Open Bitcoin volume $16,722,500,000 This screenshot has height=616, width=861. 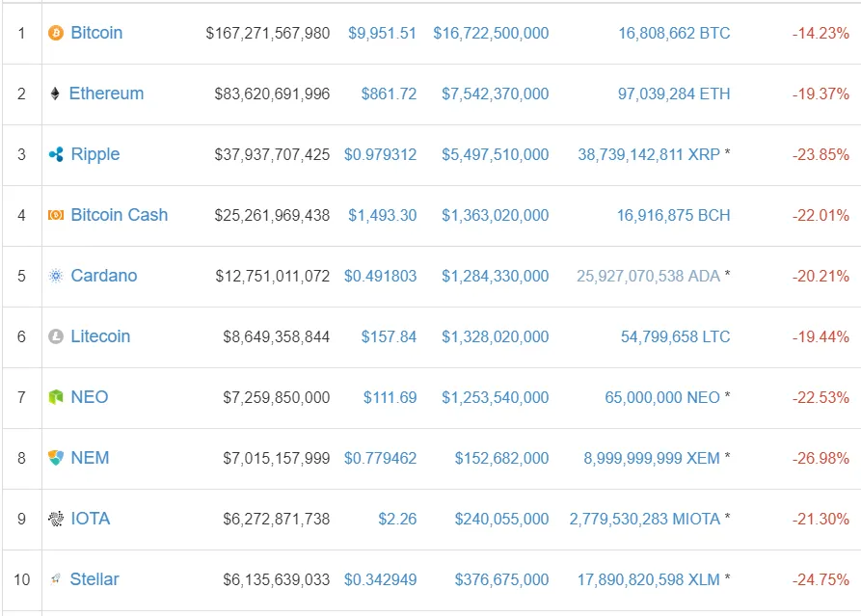pos(491,34)
